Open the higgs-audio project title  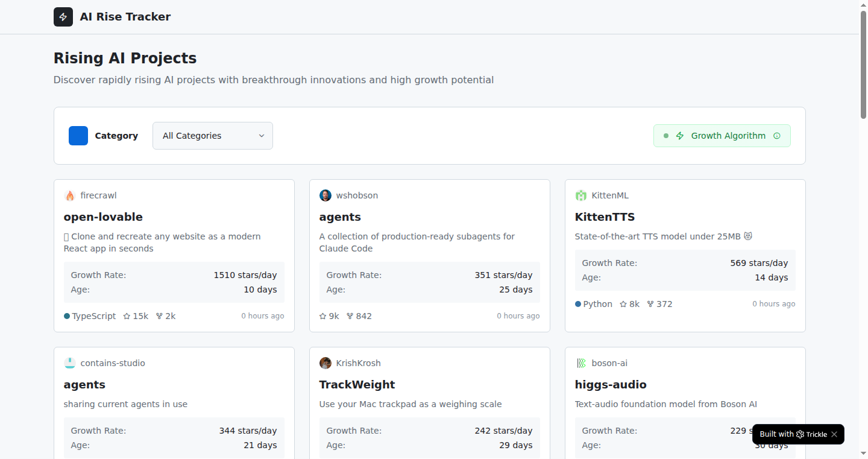611,385
